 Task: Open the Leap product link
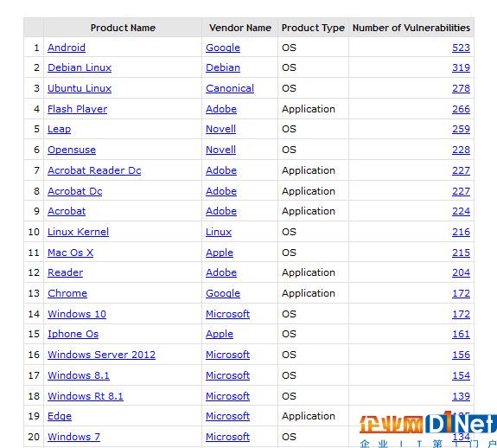point(59,129)
